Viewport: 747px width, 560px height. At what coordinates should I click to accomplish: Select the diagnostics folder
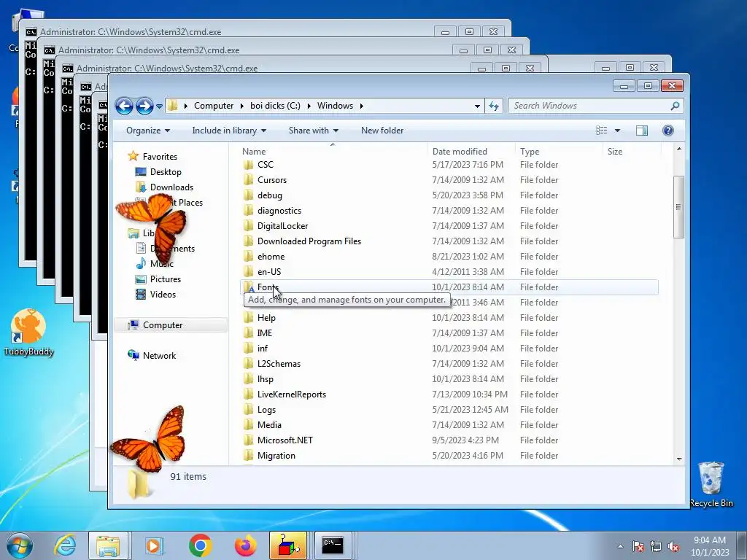pyautogui.click(x=279, y=211)
